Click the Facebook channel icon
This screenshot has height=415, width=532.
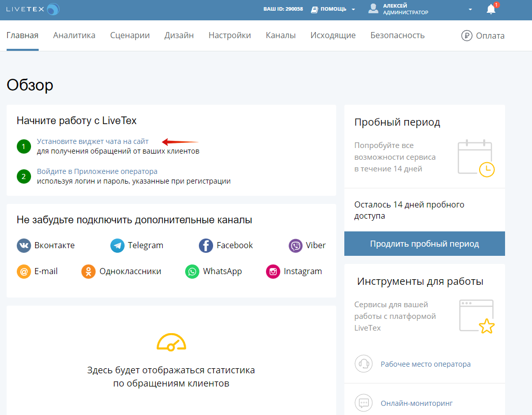coord(206,245)
